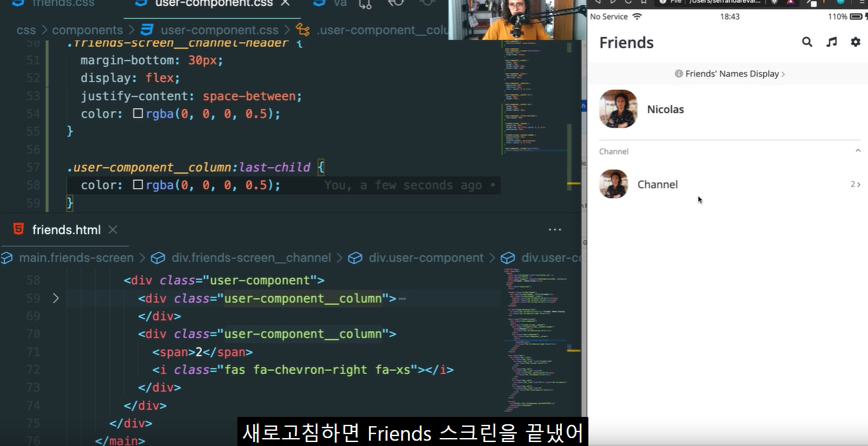Tap the info icon beside Friends' Names Display
The height and width of the screenshot is (446, 868).
pyautogui.click(x=678, y=74)
